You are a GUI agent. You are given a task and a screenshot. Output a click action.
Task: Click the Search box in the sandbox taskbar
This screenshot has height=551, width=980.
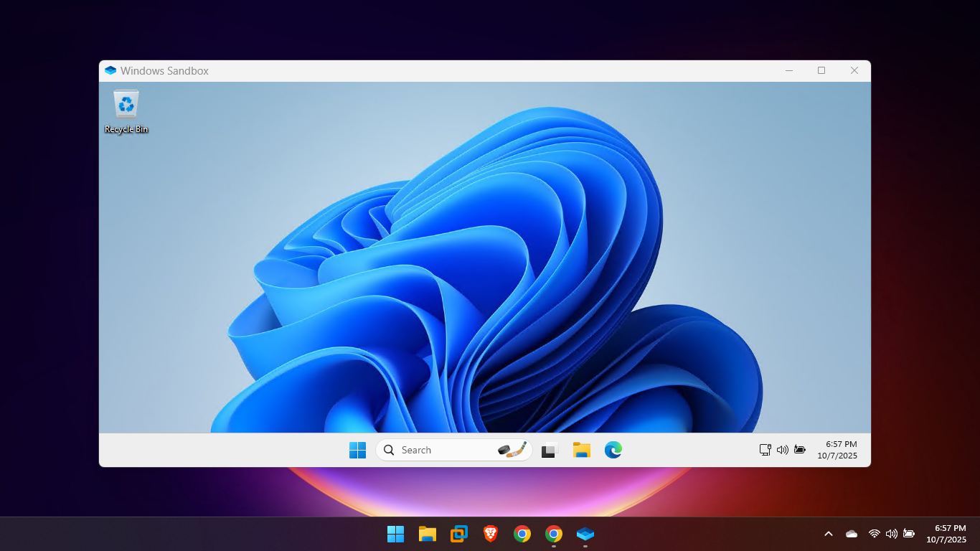coord(438,450)
